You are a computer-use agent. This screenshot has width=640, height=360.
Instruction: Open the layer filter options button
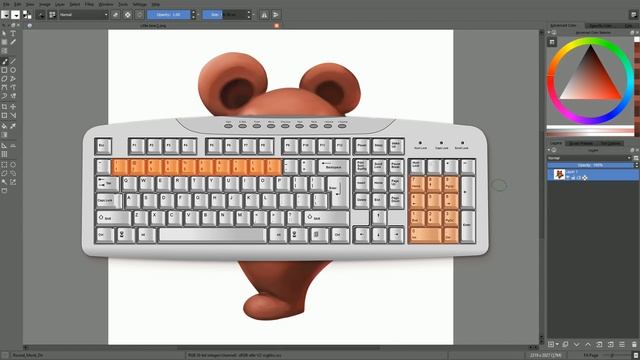636,158
